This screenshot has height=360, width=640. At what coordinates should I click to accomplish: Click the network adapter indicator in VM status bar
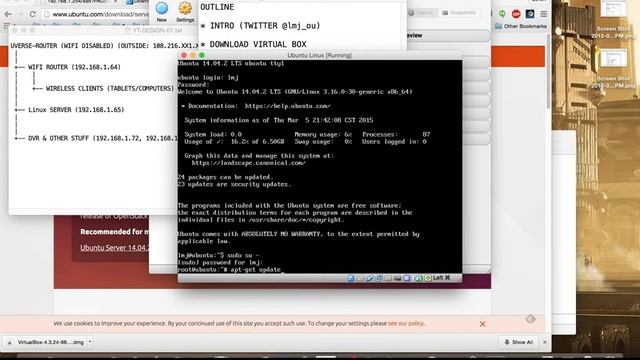click(379, 278)
